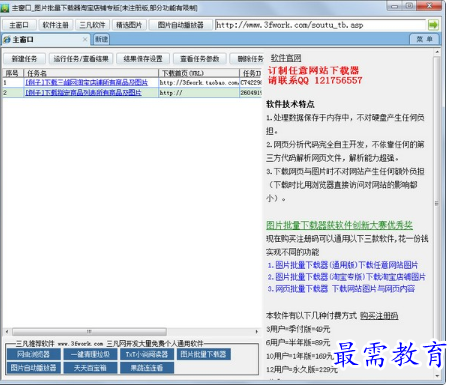Click the blue 图片批量下载器 button
Screen dimensions: 455x386
[203, 354]
